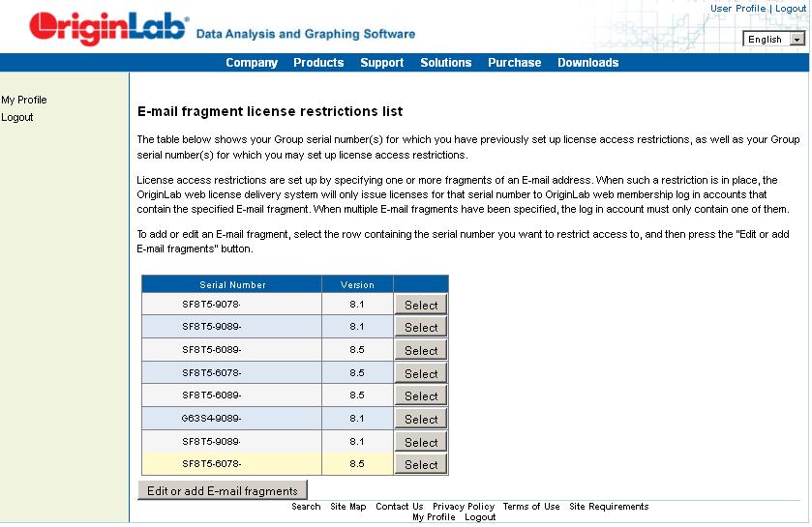Click the OriginLab logo
The height and width of the screenshot is (527, 812).
click(108, 28)
